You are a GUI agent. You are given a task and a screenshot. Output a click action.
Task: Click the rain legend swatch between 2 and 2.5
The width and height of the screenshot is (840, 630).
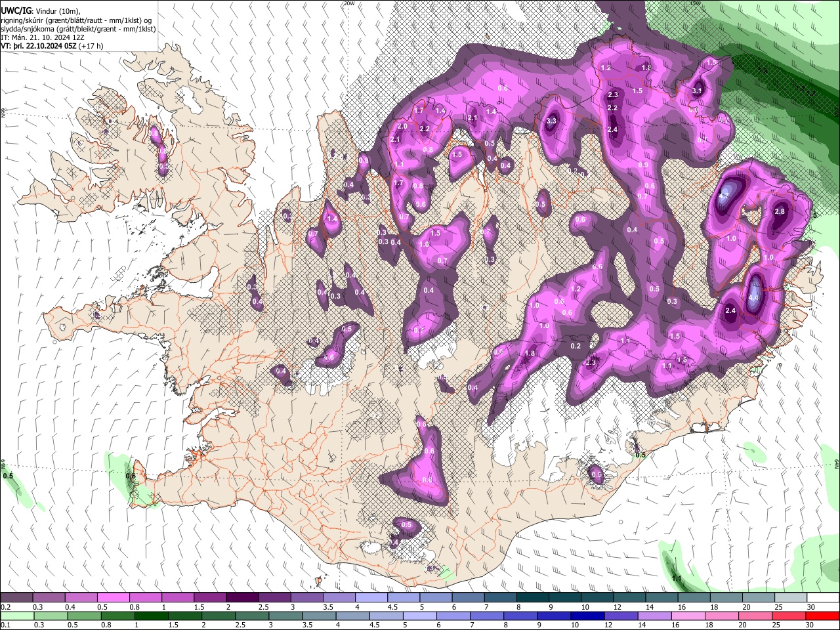218,616
